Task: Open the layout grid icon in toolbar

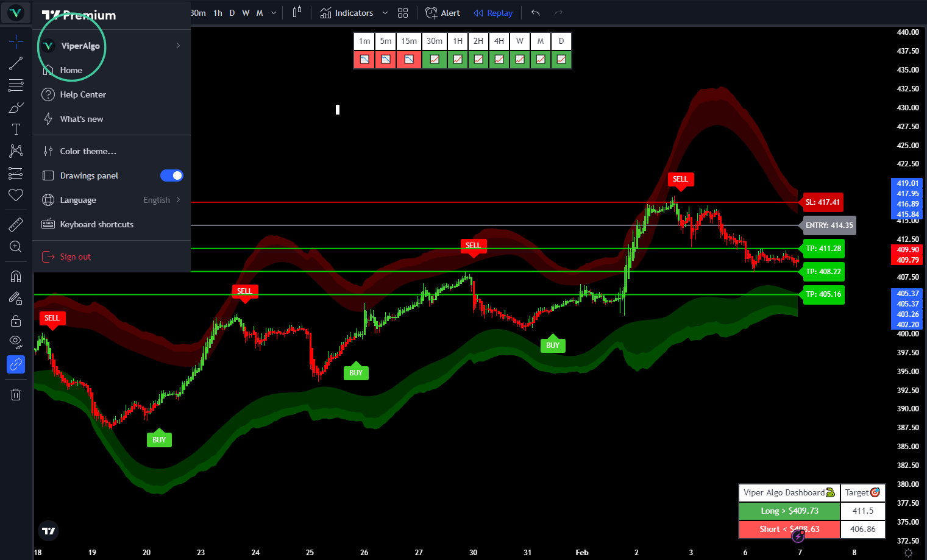Action: [x=403, y=13]
